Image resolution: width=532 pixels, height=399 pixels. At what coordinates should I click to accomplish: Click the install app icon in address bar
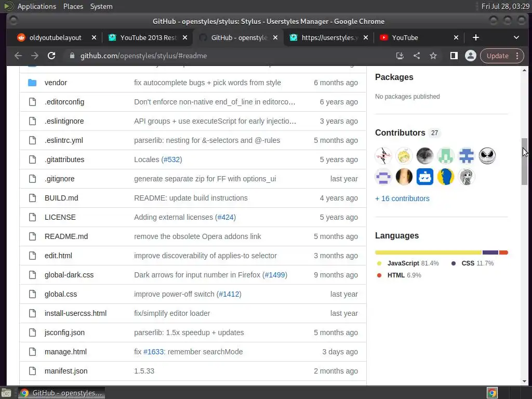[x=400, y=56]
